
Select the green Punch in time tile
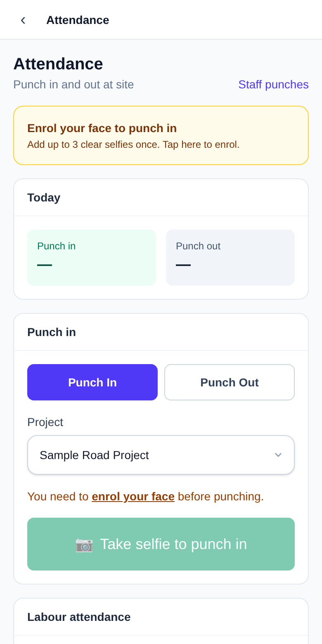tap(92, 258)
